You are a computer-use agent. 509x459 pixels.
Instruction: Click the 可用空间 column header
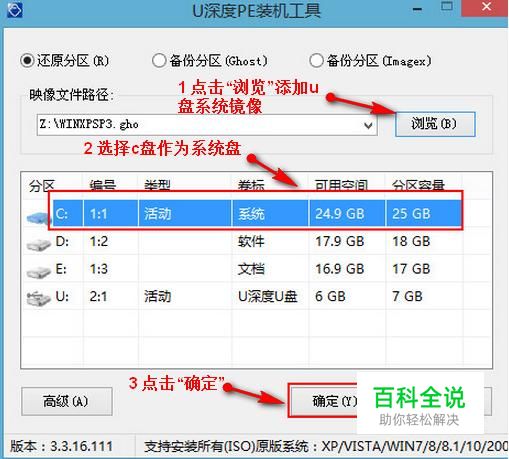342,185
